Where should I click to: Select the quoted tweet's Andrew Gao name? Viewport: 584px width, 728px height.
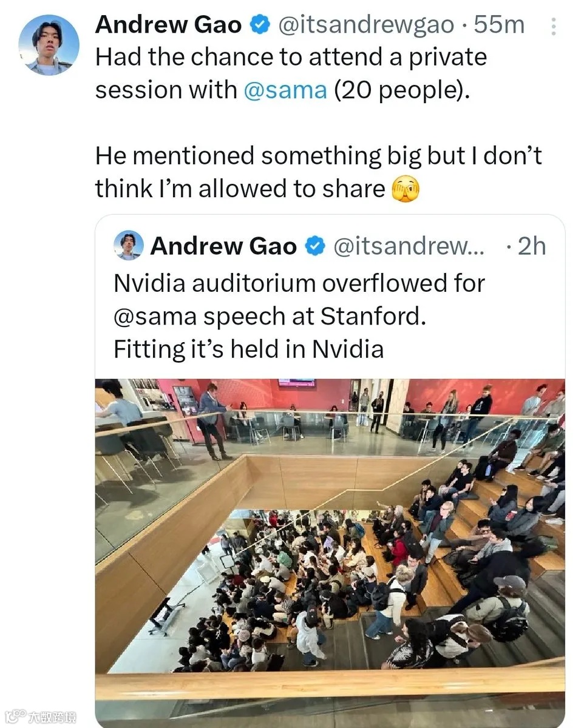pos(223,246)
